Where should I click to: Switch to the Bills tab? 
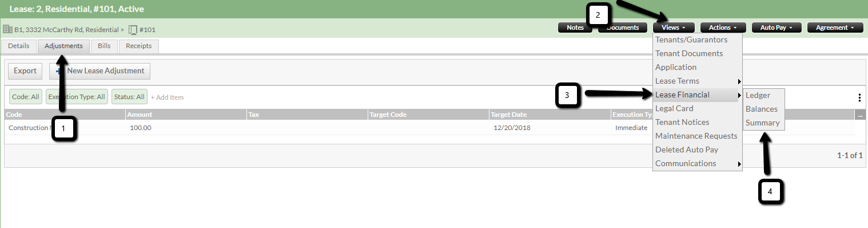pyautogui.click(x=104, y=46)
